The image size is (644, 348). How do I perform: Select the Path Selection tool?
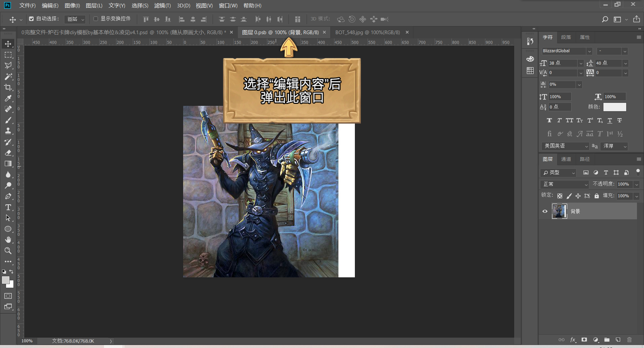[8, 218]
